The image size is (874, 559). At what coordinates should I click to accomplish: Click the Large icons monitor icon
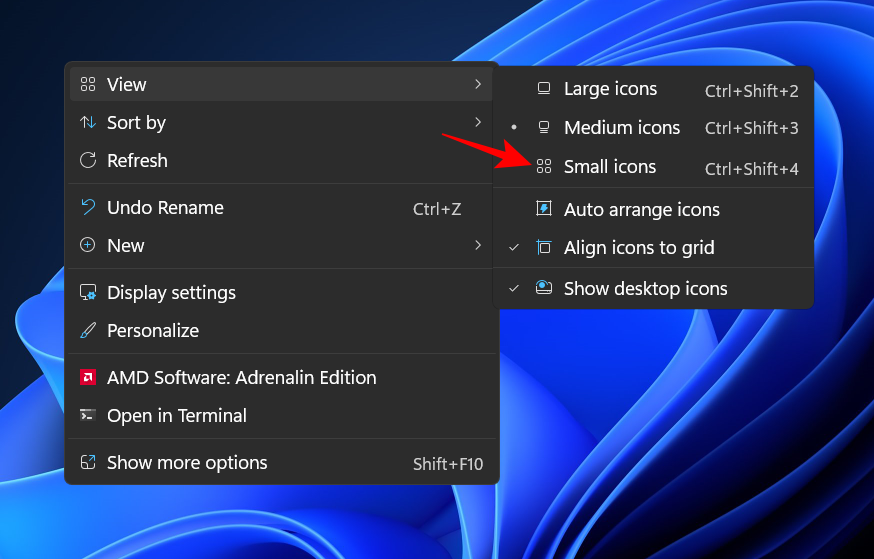point(544,89)
